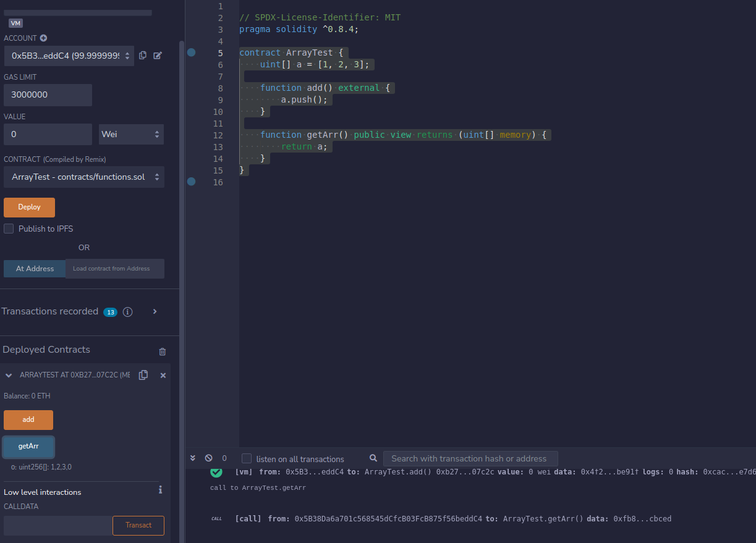
Task: Open terminal search with the magnifier icon
Action: point(373,458)
